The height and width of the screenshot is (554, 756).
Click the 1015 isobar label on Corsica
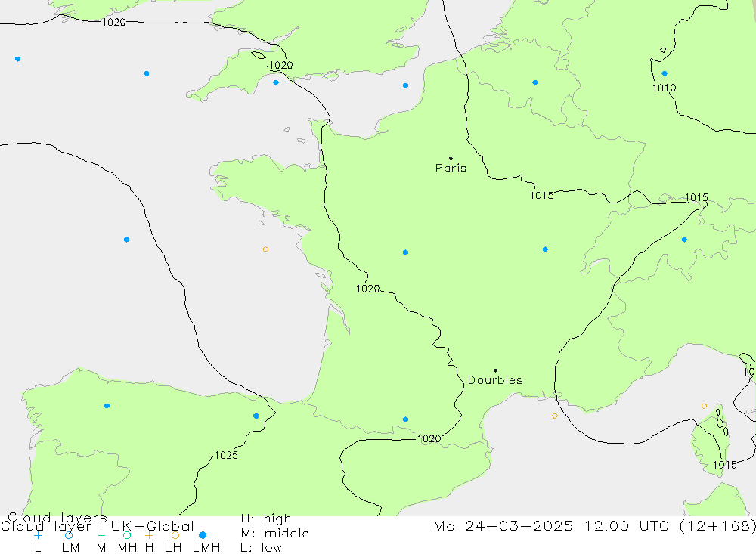[x=725, y=465]
